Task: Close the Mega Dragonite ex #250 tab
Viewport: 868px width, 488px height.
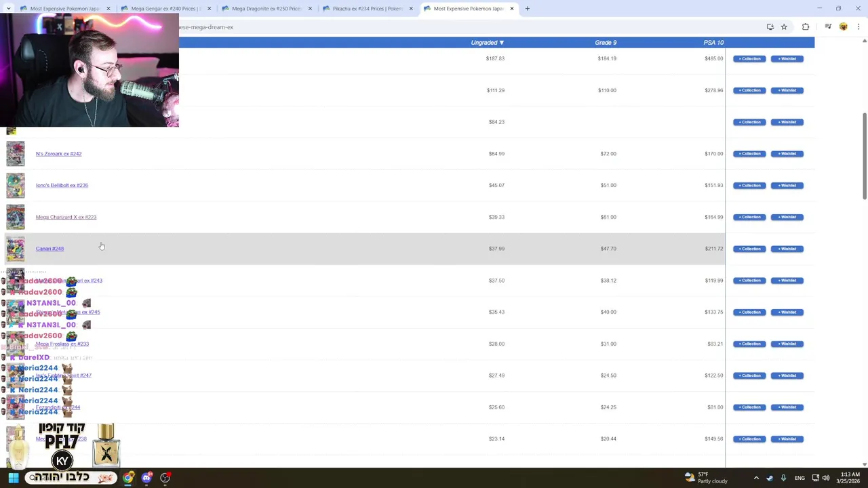Action: point(310,9)
